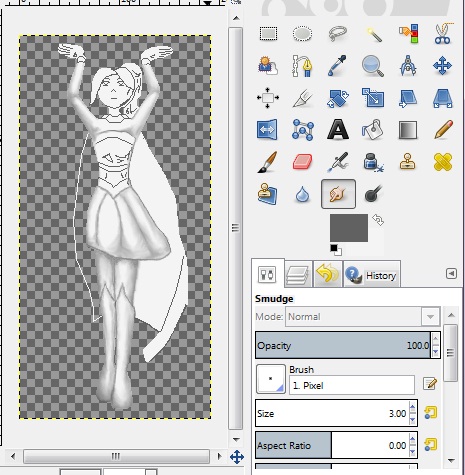Click the 1. Pixel brush name field
Image resolution: width=465 pixels, height=475 pixels.
[352, 385]
